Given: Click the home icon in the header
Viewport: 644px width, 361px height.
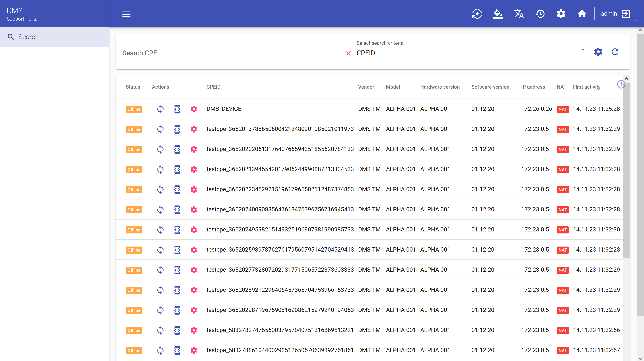Looking at the screenshot, I should click(582, 14).
